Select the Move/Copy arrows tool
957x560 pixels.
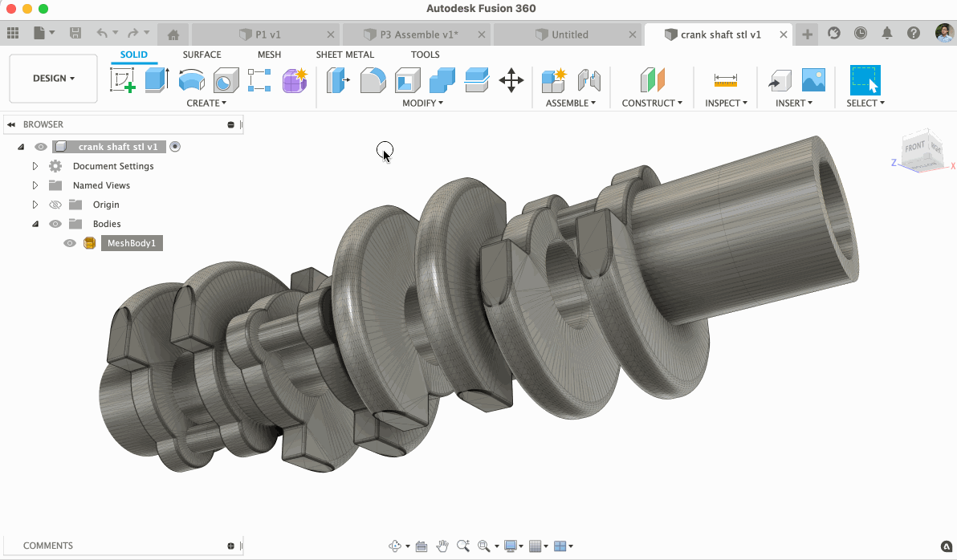(511, 80)
